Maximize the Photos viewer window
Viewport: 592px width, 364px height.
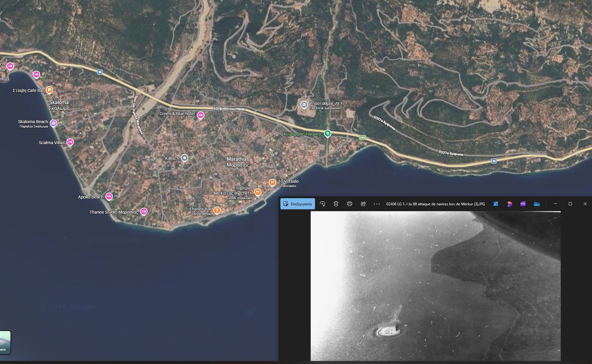click(570, 204)
